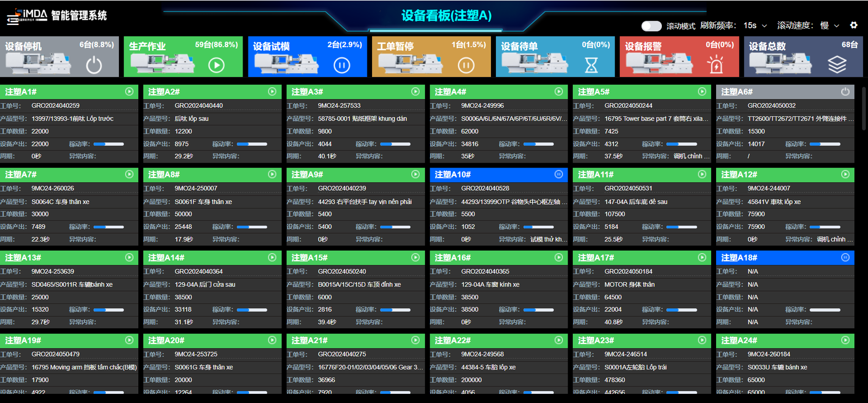The width and height of the screenshot is (868, 403).
Task: Open machine card 注塑A1# header
Action: point(69,92)
